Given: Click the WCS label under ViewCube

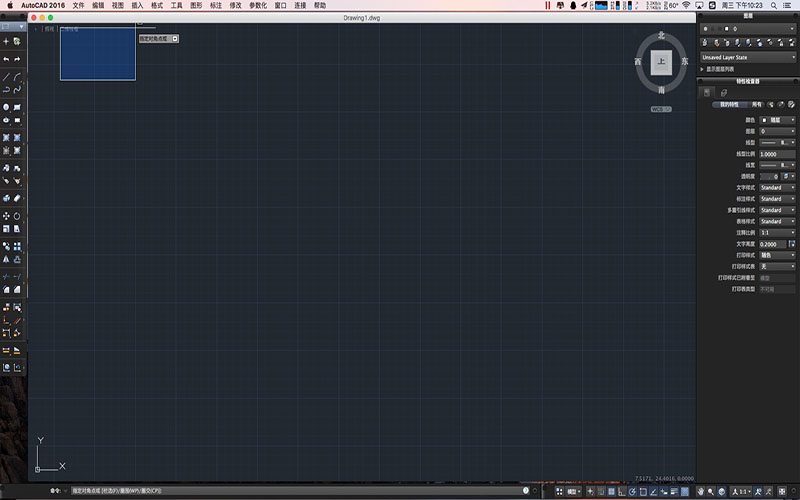Looking at the screenshot, I should [x=661, y=109].
